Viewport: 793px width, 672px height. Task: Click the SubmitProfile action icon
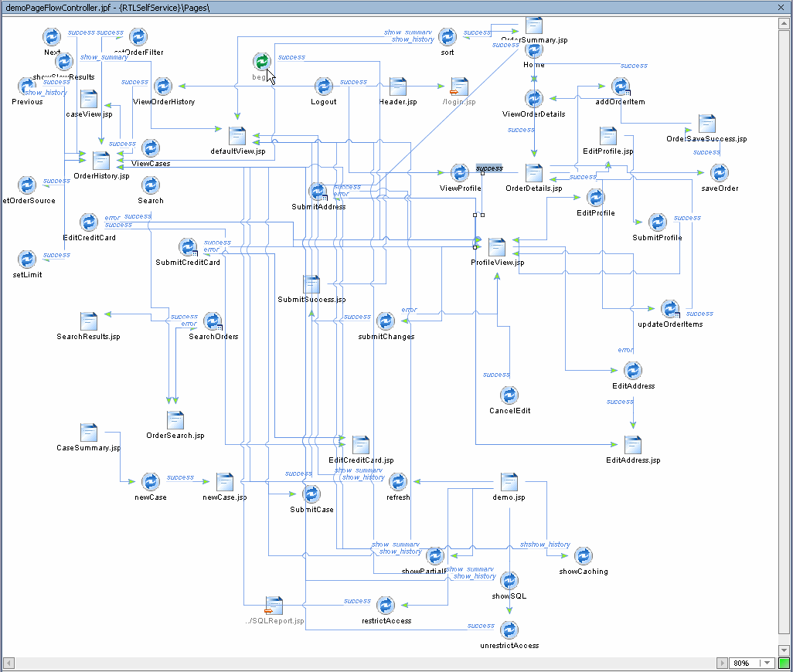point(658,222)
